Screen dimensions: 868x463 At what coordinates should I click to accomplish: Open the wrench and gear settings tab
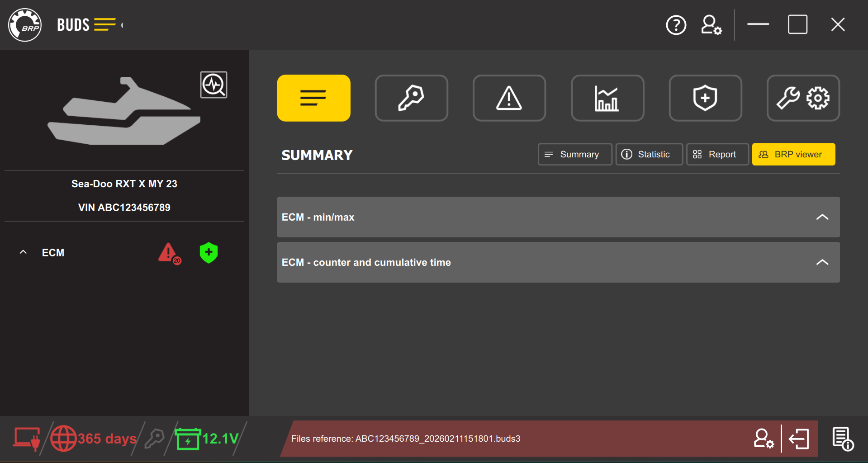[x=803, y=98]
